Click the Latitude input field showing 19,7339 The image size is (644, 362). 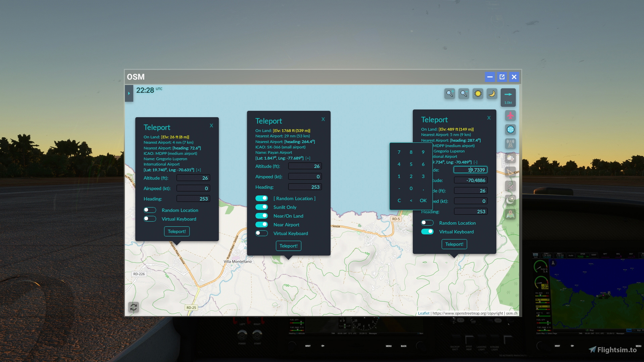pyautogui.click(x=471, y=170)
